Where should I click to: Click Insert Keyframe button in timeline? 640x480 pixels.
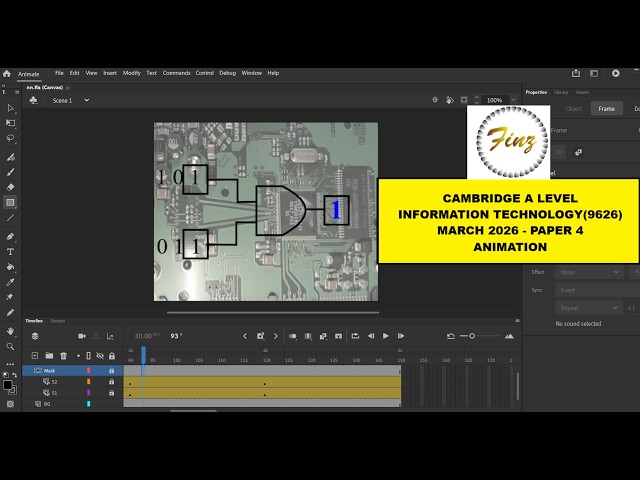(260, 336)
